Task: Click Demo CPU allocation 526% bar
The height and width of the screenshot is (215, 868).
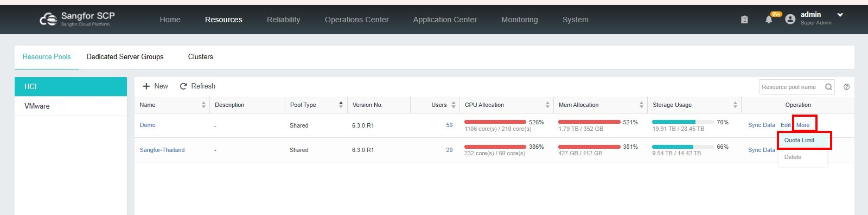Action: pyautogui.click(x=495, y=122)
